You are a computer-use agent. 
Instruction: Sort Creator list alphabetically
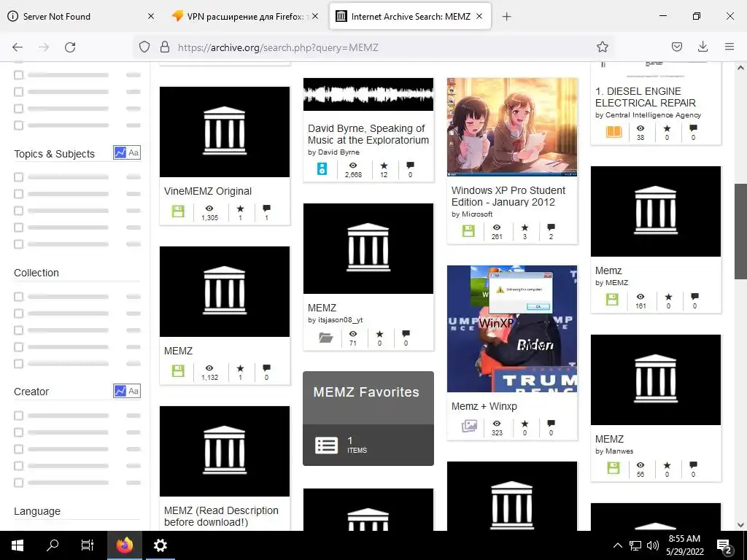(134, 391)
